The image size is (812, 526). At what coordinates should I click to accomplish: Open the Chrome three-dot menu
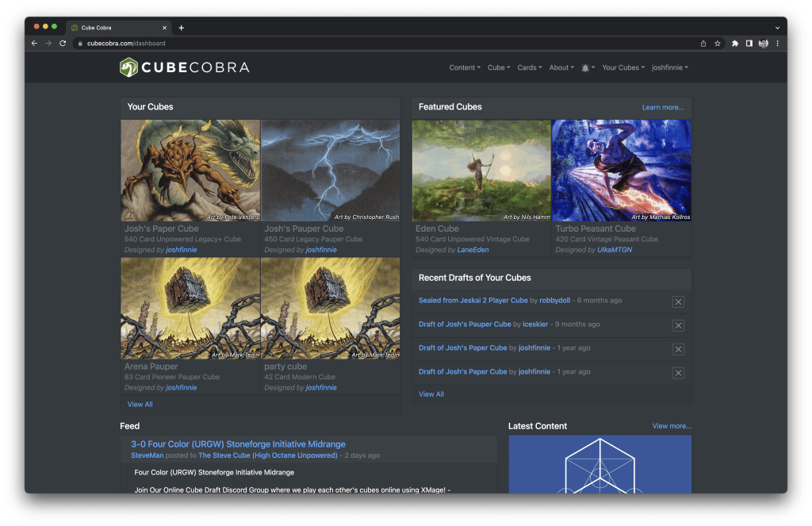pyautogui.click(x=777, y=43)
